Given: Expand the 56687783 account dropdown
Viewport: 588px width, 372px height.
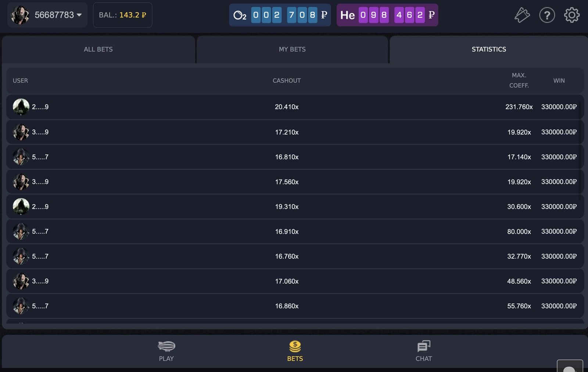Looking at the screenshot, I should tap(79, 15).
